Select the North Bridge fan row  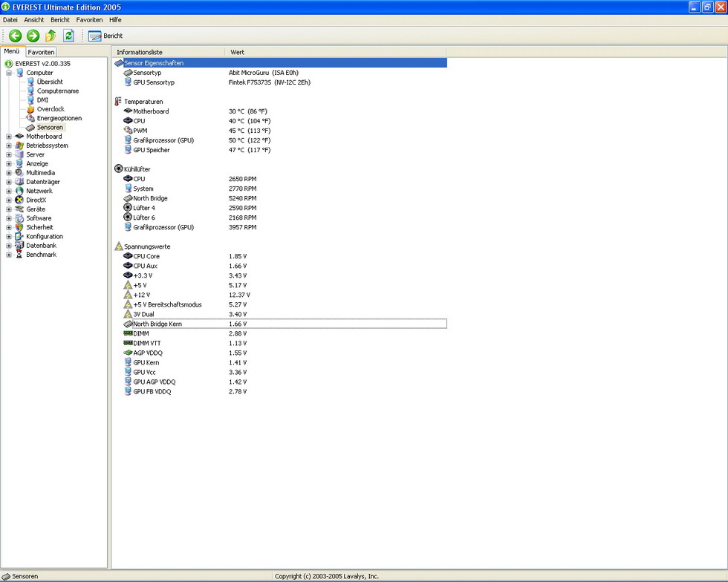(285, 198)
